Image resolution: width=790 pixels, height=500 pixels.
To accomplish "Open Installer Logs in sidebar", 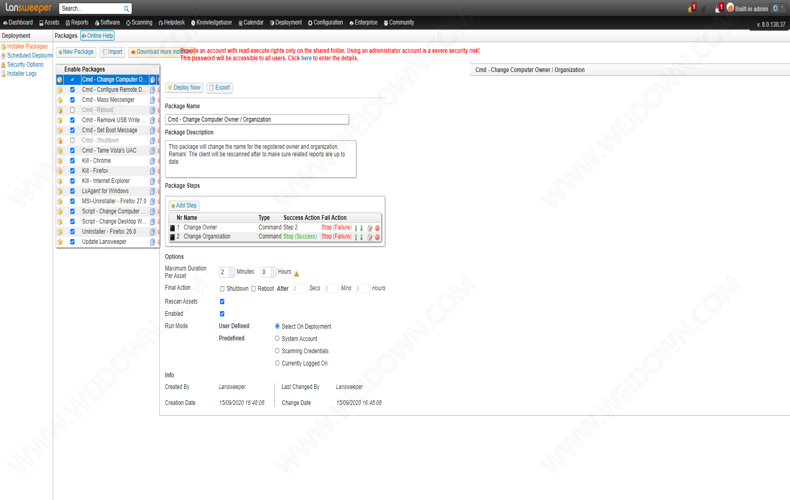I will click(x=22, y=74).
